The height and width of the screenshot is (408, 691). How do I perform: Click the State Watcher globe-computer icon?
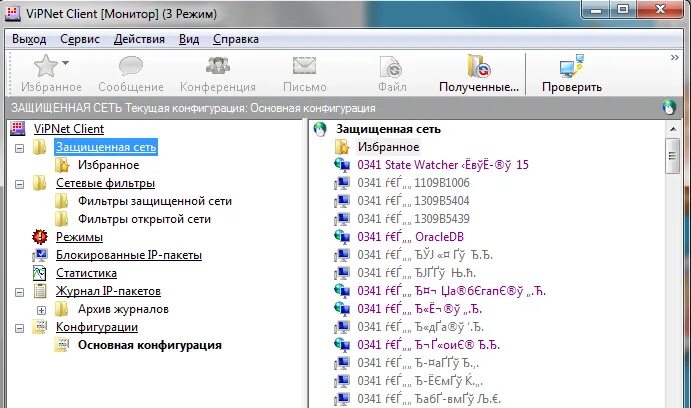click(x=342, y=164)
